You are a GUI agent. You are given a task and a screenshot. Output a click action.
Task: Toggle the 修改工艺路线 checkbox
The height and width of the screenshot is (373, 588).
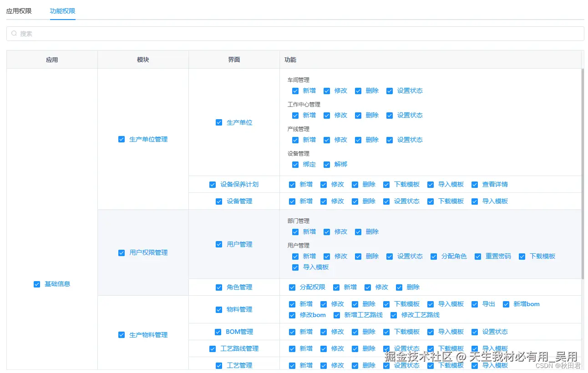click(x=394, y=315)
